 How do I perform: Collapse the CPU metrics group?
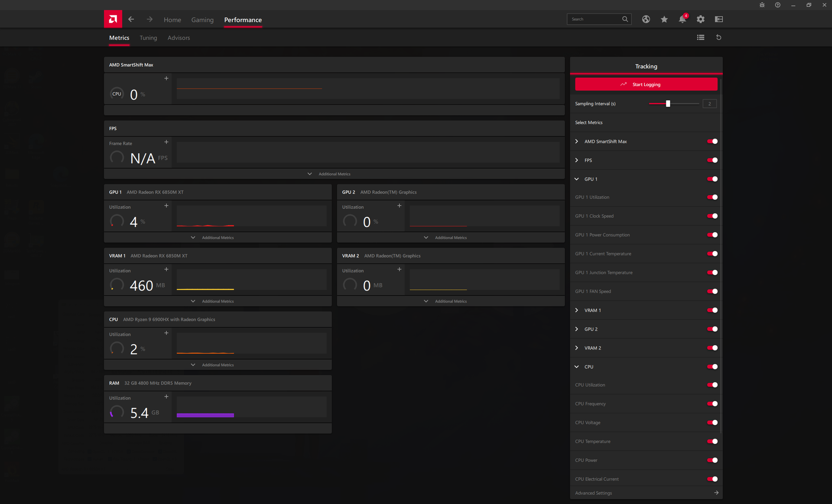coord(577,367)
